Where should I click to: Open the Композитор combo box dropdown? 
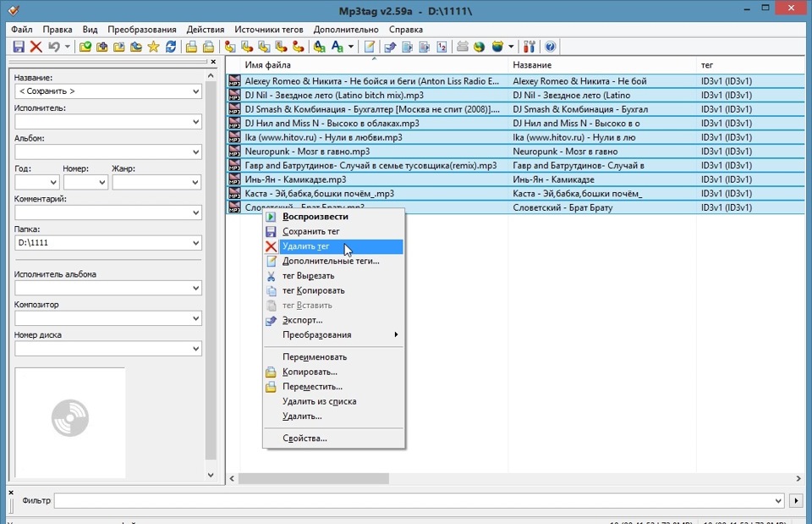(195, 318)
